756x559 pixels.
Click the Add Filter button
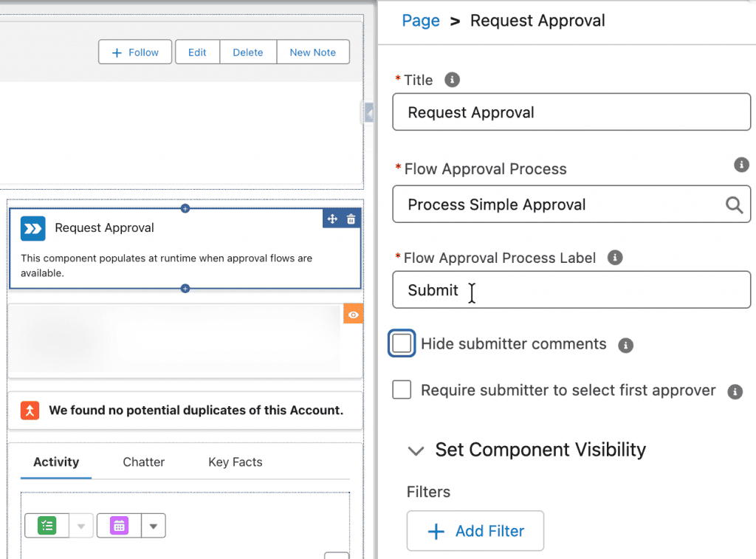pos(475,530)
